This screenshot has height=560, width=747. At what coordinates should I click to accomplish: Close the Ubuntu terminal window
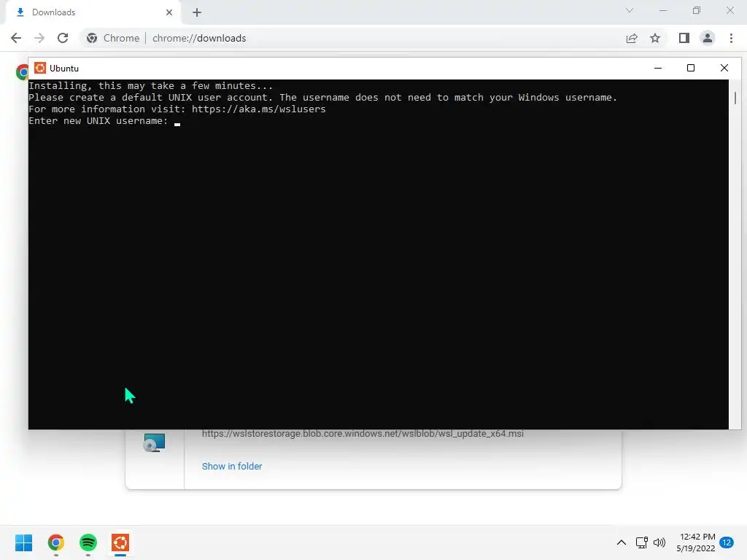tap(724, 68)
